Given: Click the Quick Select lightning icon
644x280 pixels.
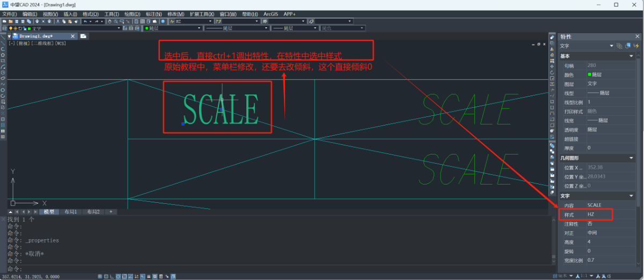Looking at the screenshot, I should tap(636, 46).
